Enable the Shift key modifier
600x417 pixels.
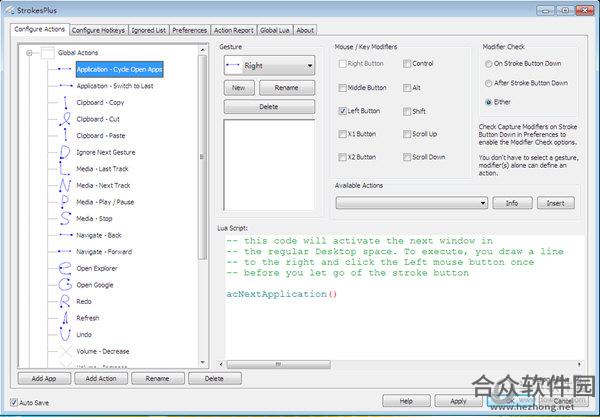[407, 111]
